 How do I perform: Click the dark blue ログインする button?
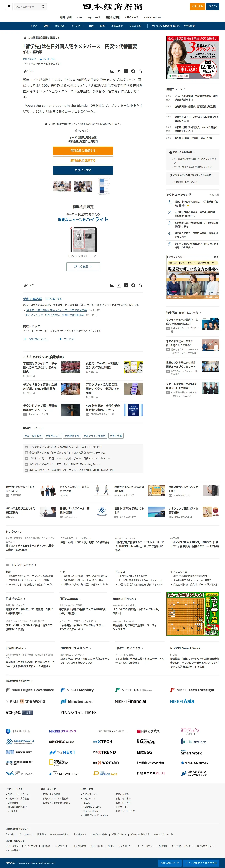coord(83,170)
